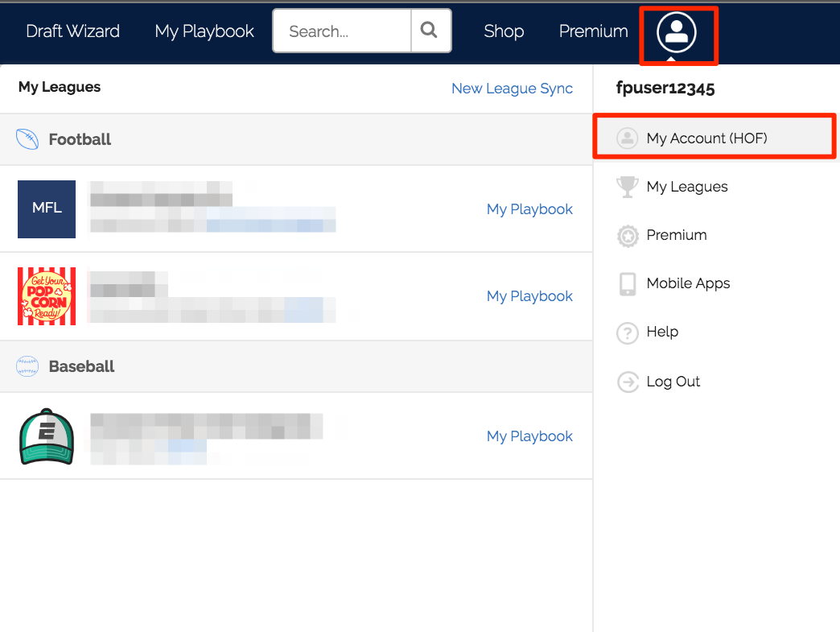Click the baseball icon in Baseball header

pos(28,366)
